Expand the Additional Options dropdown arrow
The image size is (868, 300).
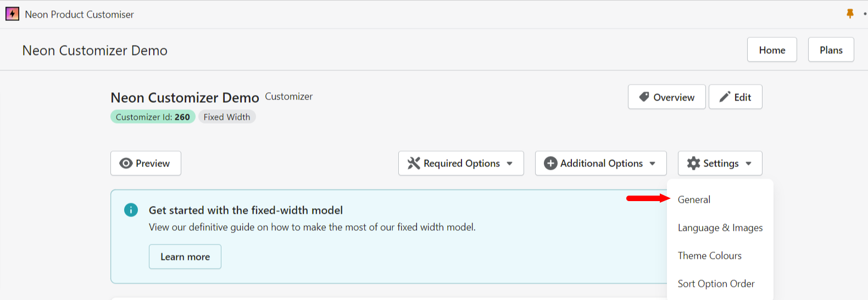click(653, 163)
